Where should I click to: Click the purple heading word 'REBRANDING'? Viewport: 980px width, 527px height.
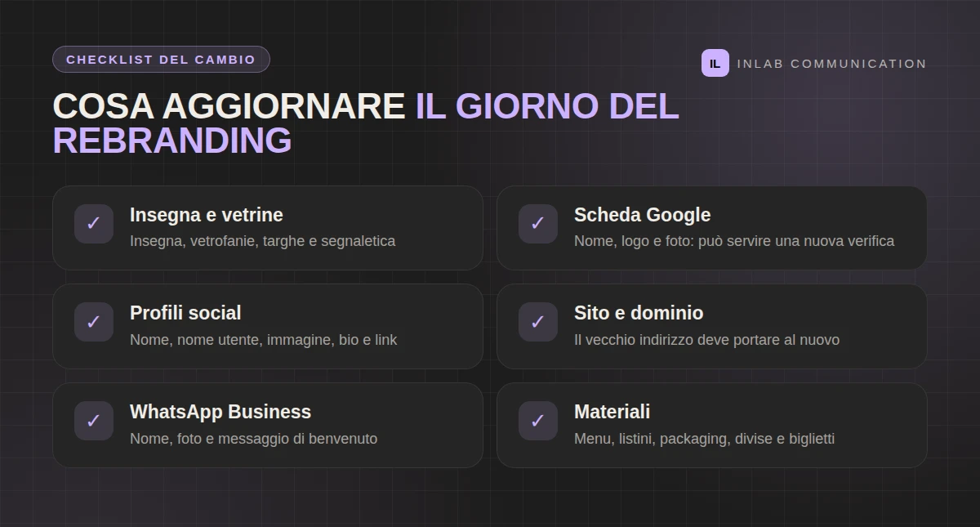coord(172,141)
